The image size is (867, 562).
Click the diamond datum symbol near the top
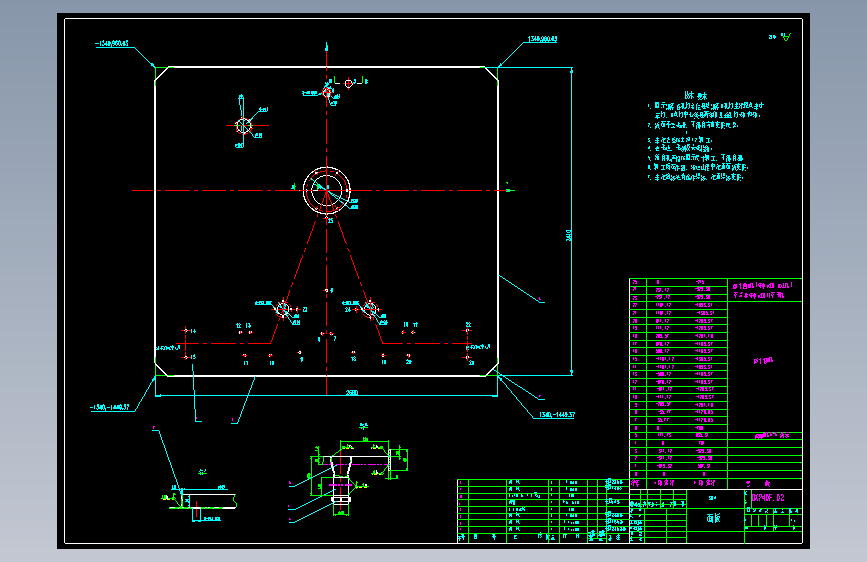click(x=348, y=84)
